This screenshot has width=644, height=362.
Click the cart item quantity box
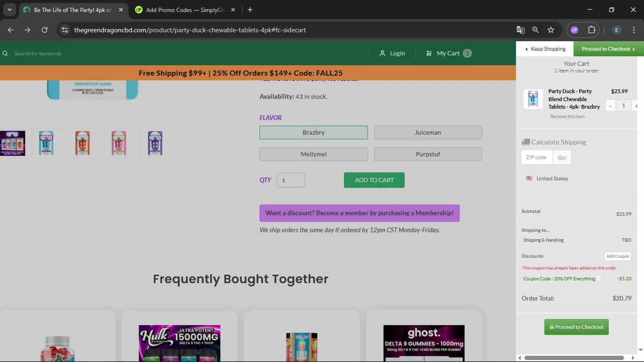[623, 106]
